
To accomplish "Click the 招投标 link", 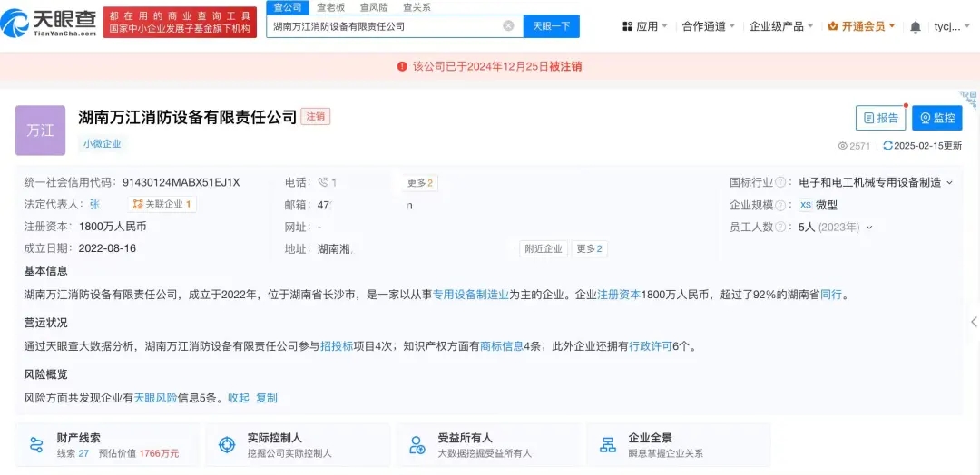I will tap(337, 346).
